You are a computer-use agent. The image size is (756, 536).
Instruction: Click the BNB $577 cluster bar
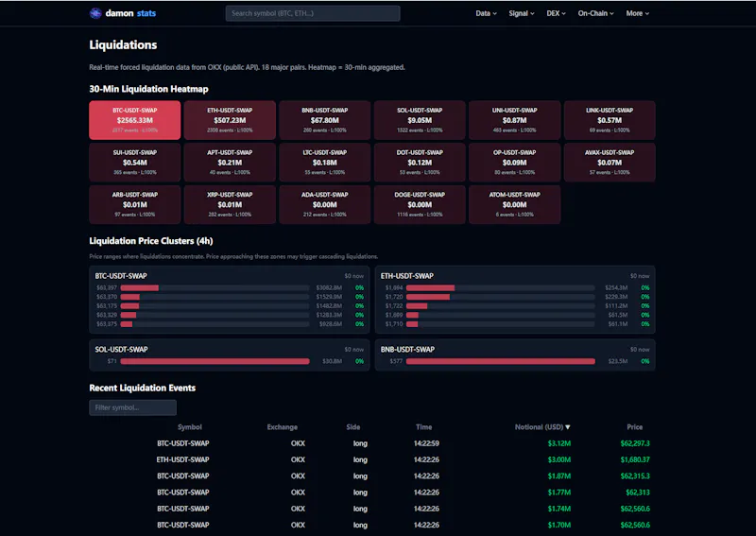click(x=501, y=361)
